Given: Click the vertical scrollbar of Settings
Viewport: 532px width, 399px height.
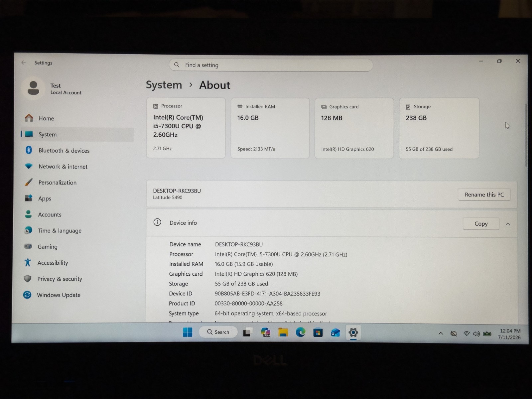Looking at the screenshot, I should coord(526,135).
